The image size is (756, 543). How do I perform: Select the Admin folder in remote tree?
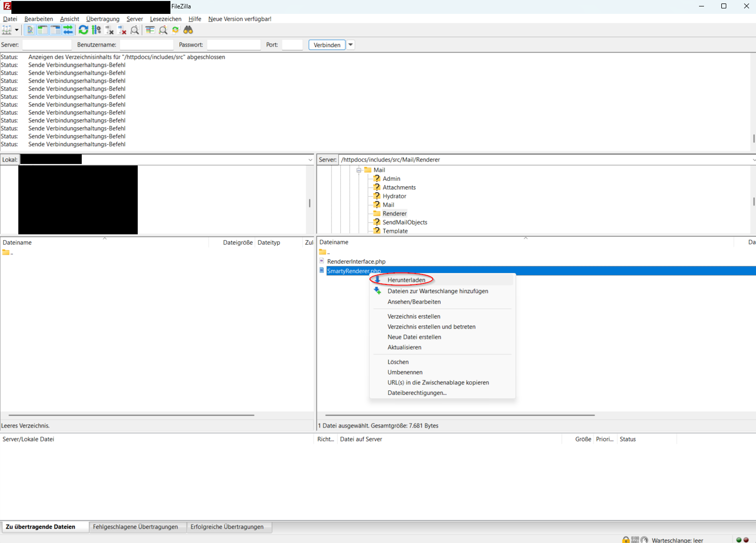(x=391, y=179)
